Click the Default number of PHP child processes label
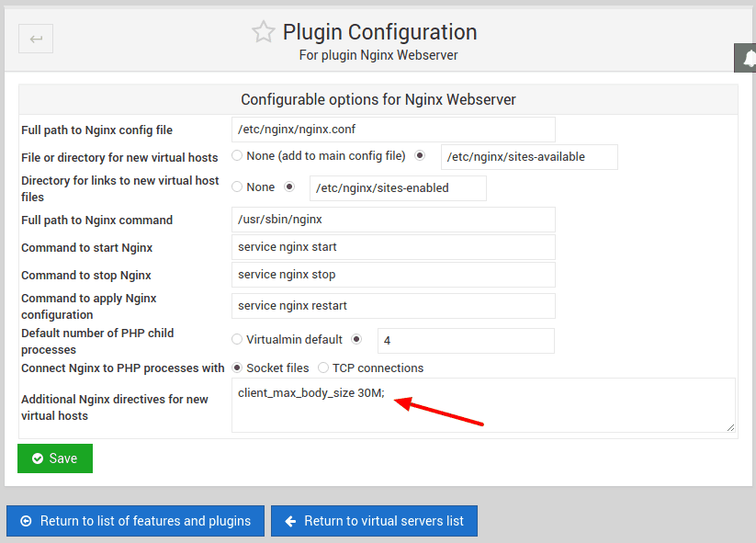The width and height of the screenshot is (756, 543). 97,341
